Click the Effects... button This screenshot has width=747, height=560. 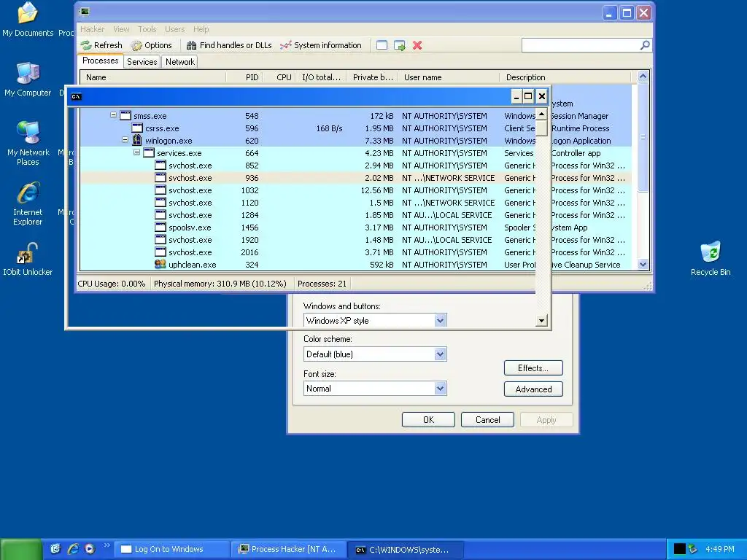coord(533,368)
